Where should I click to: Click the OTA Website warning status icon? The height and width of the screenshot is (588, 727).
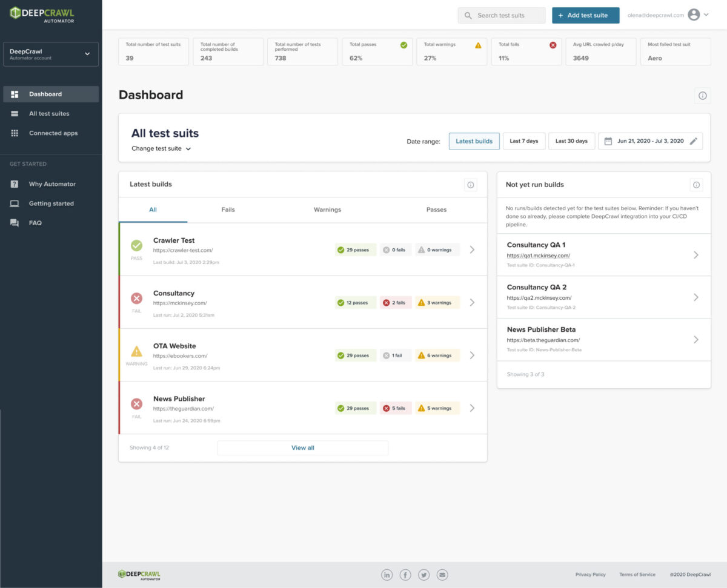[x=136, y=351]
